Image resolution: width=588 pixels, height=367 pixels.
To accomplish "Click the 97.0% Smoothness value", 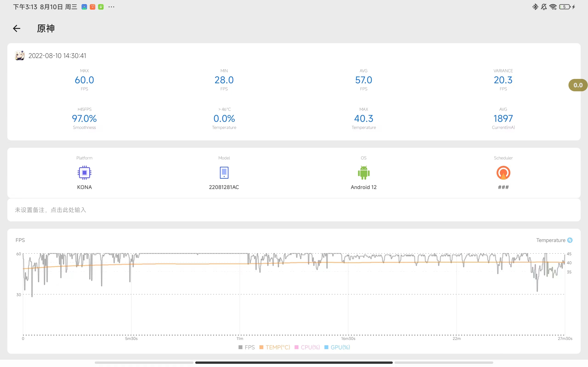I will tap(84, 118).
